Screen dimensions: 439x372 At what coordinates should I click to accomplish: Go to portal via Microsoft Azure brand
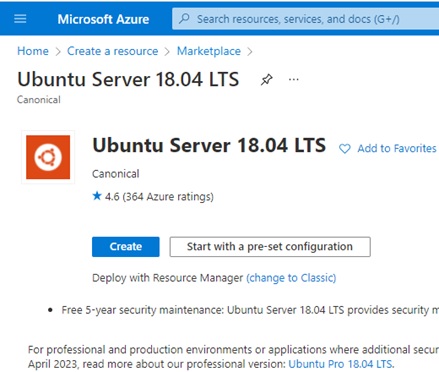pos(103,19)
